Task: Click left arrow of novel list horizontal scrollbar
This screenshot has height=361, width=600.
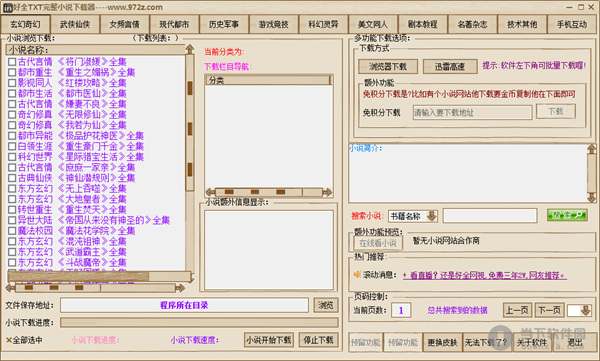Action: pos(11,287)
